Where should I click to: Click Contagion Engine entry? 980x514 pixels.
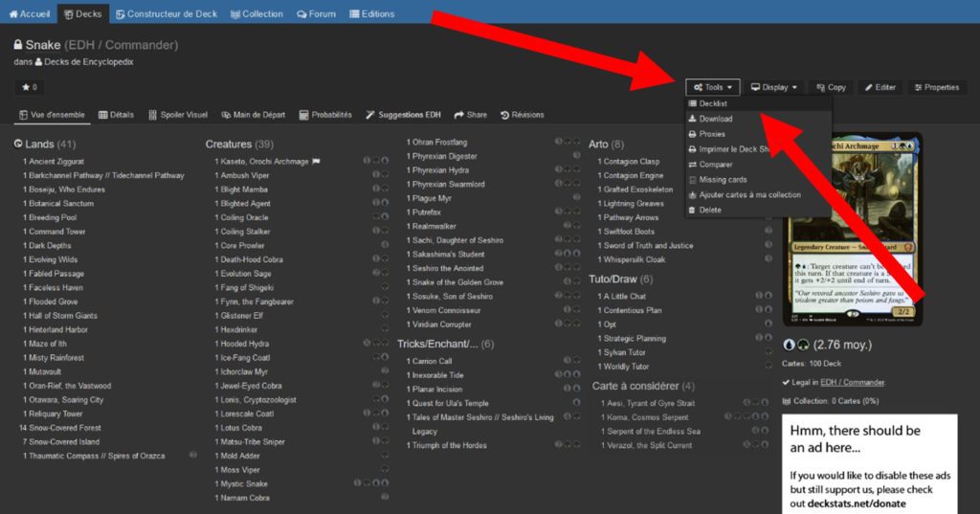(x=634, y=176)
